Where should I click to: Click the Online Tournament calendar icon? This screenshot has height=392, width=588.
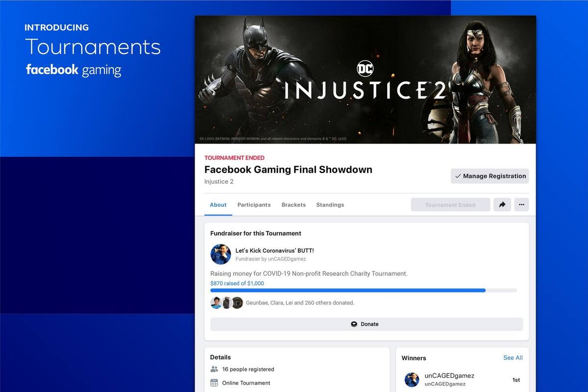coord(214,383)
